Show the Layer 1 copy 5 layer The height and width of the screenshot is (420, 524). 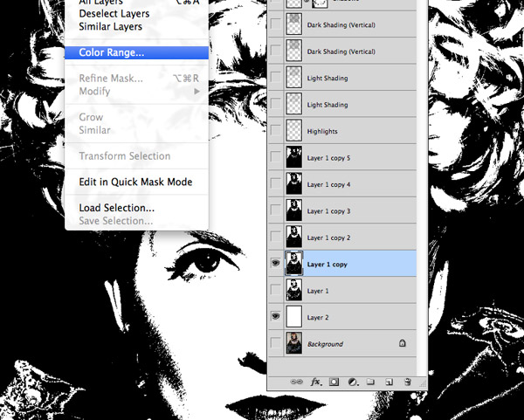click(275, 156)
